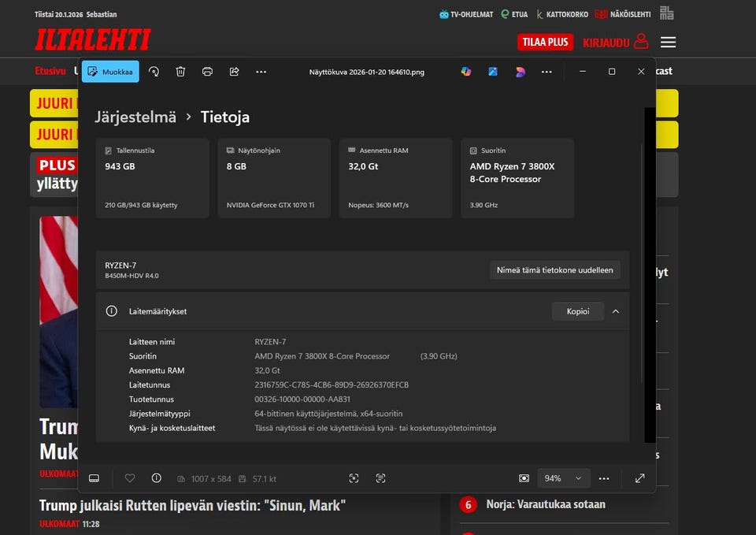Show file info with the info icon
756x535 pixels.
click(x=156, y=478)
